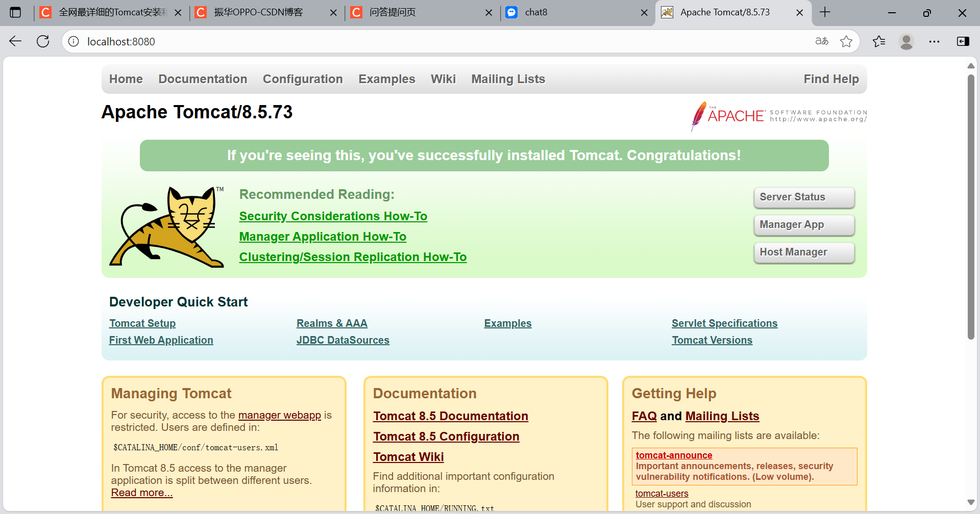
Task: Open the tab actions menu icon
Action: coord(15,12)
